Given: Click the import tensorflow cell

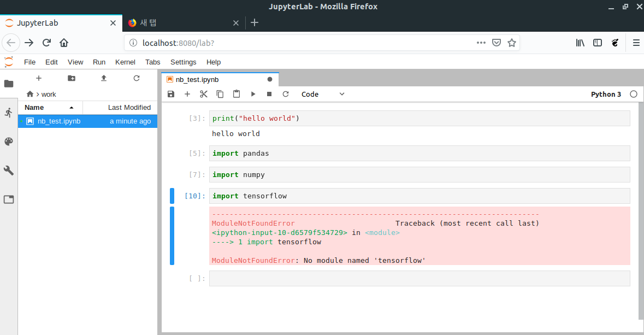Looking at the screenshot, I should click(x=420, y=196).
